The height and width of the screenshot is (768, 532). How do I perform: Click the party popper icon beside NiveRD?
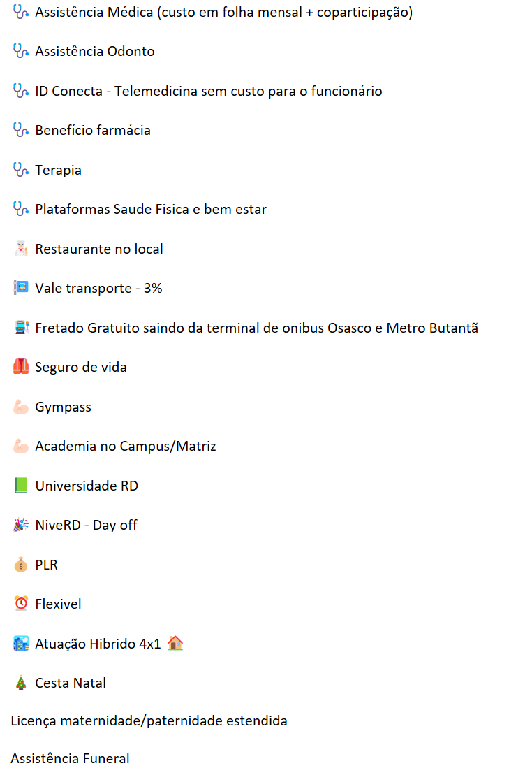(21, 525)
